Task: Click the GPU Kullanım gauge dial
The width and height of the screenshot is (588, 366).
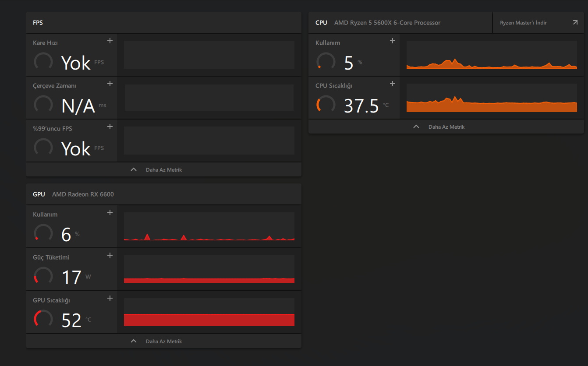Action: [x=43, y=233]
